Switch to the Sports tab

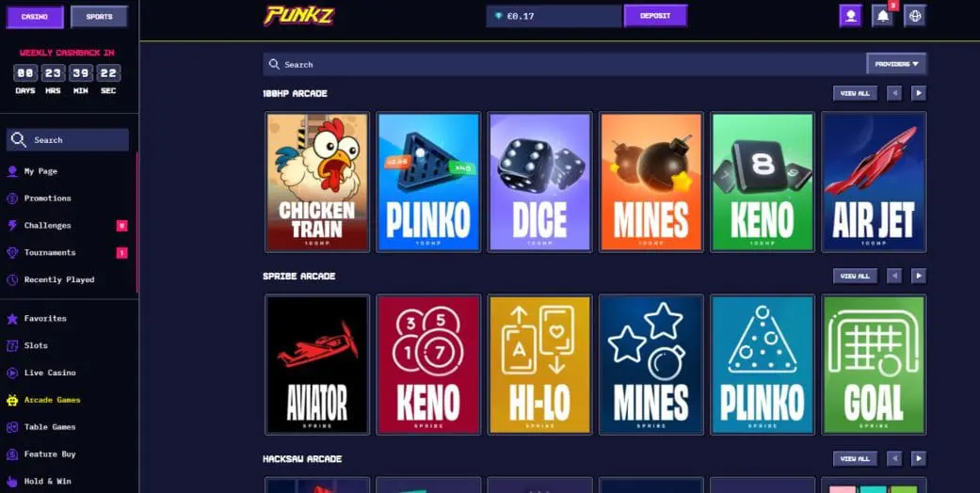pos(100,17)
